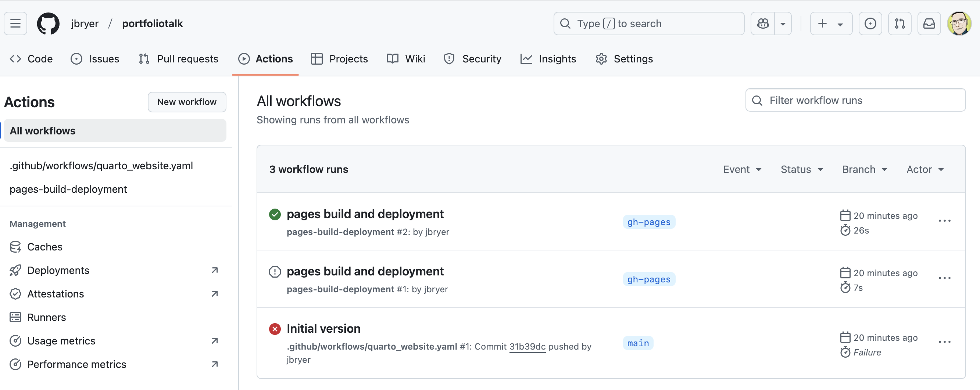Open three-dot menu for Initial version run

click(944, 342)
